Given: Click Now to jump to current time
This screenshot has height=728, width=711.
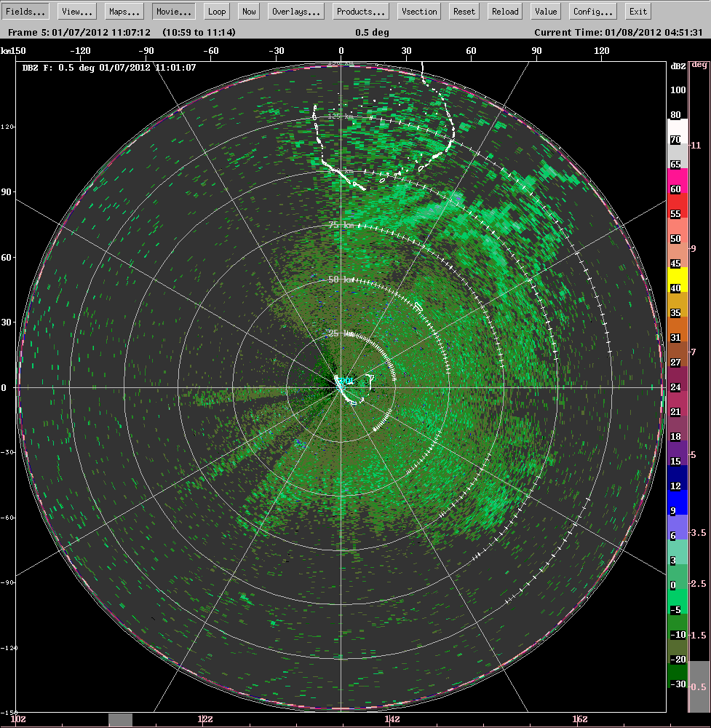Looking at the screenshot, I should 248,11.
